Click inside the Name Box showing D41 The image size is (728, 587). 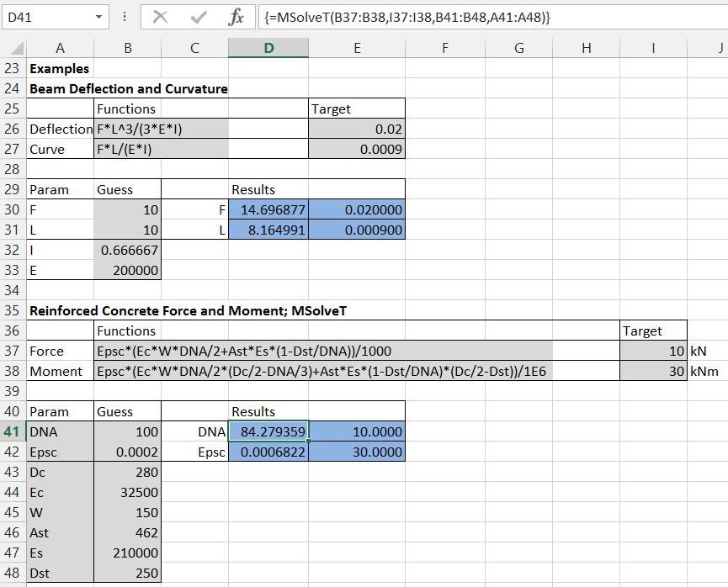click(46, 18)
